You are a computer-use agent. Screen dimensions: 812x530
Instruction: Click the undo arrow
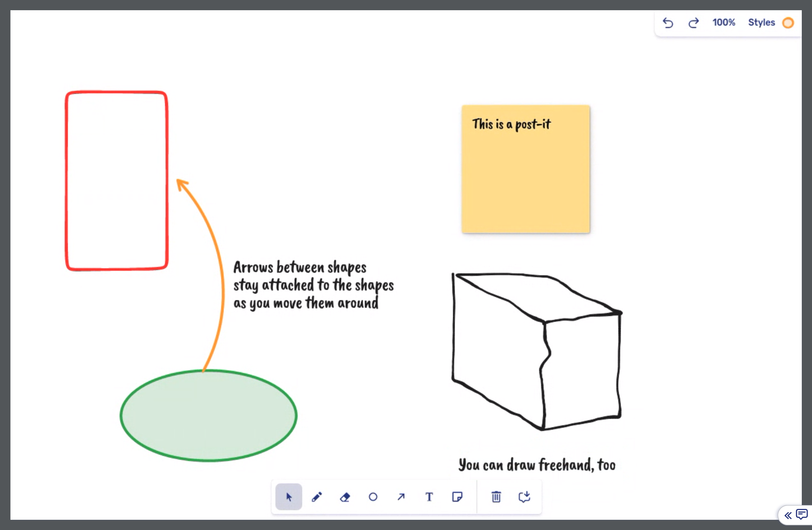(x=668, y=23)
